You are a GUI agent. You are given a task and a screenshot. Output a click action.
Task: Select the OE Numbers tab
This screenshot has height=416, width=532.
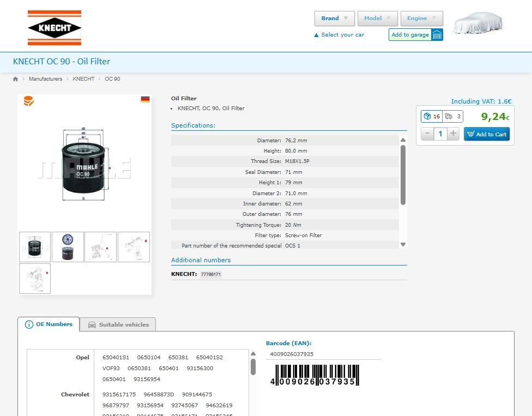pyautogui.click(x=49, y=324)
